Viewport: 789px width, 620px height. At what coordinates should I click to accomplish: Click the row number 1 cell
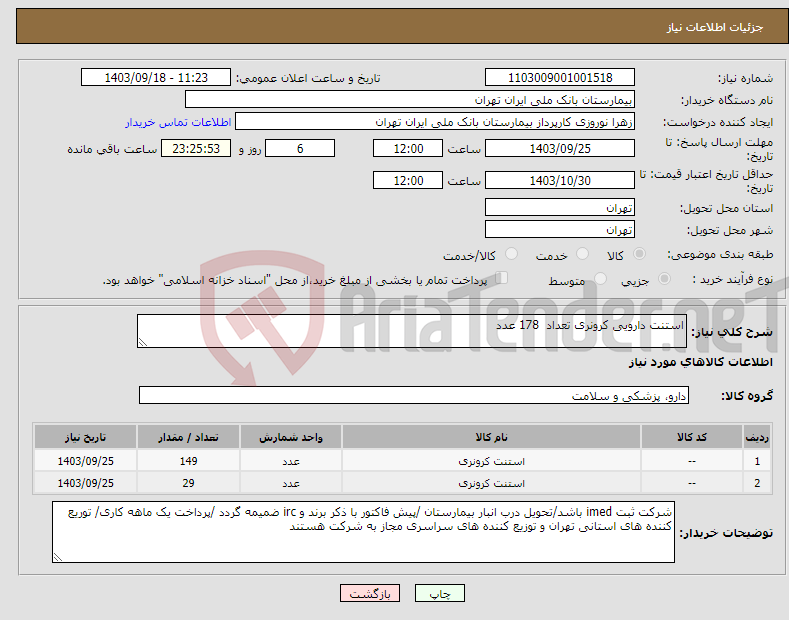(x=757, y=461)
